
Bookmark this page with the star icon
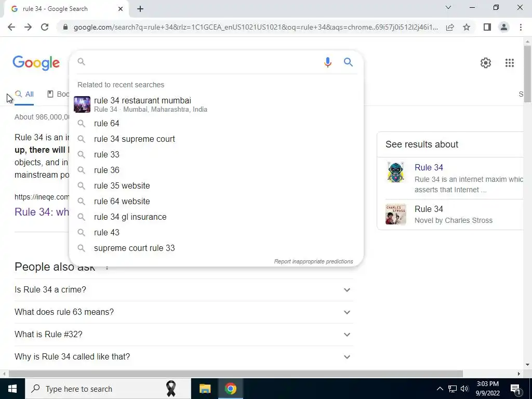click(467, 27)
